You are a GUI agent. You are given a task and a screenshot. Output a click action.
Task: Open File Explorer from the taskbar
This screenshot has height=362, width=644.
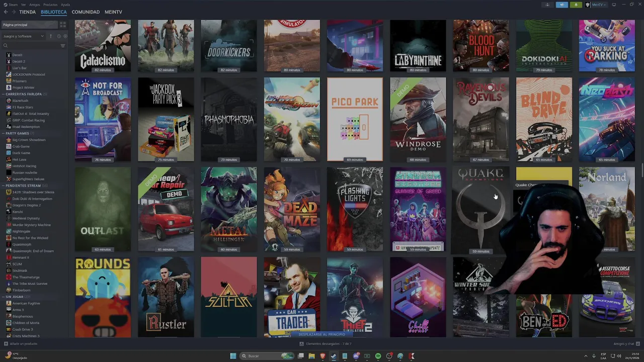[311, 356]
